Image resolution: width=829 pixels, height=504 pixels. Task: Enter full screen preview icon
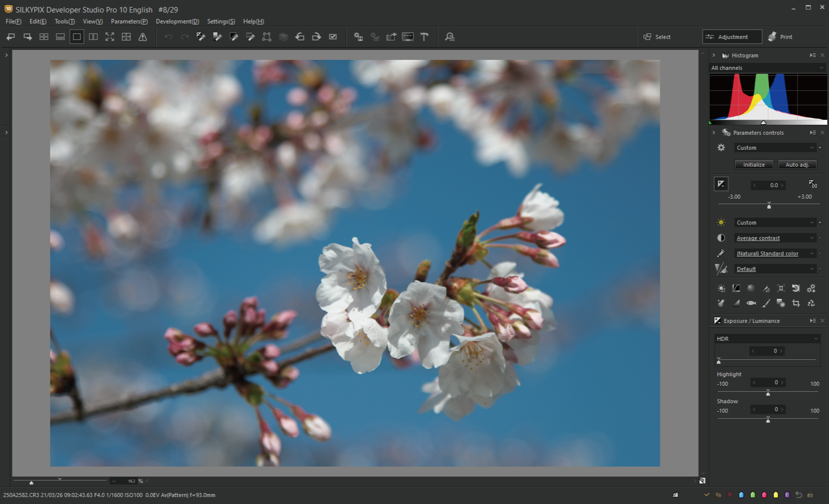[110, 37]
